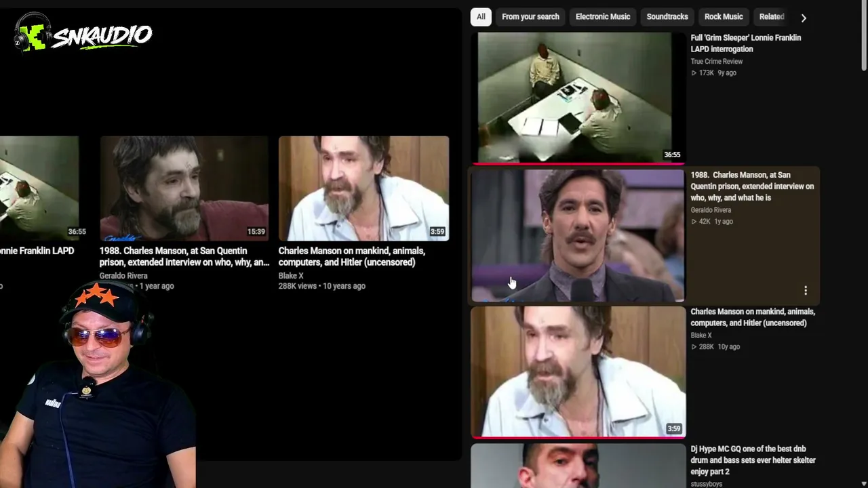868x488 pixels.
Task: Click Blake X under the end-screen card
Action: pyautogui.click(x=291, y=276)
